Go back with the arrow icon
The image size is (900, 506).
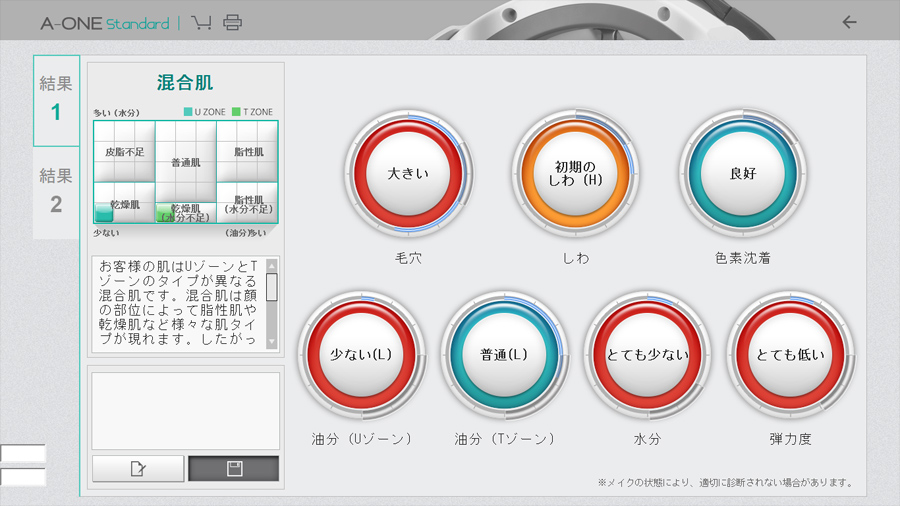[849, 22]
